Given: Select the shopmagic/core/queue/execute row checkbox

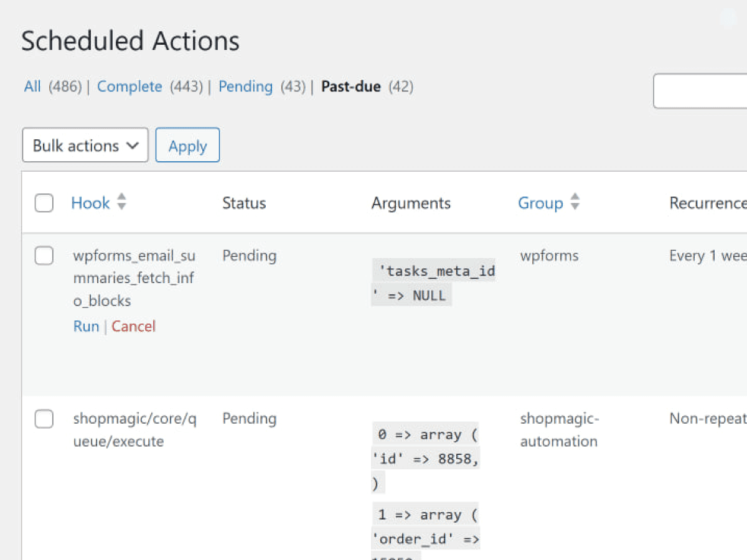Looking at the screenshot, I should [44, 419].
